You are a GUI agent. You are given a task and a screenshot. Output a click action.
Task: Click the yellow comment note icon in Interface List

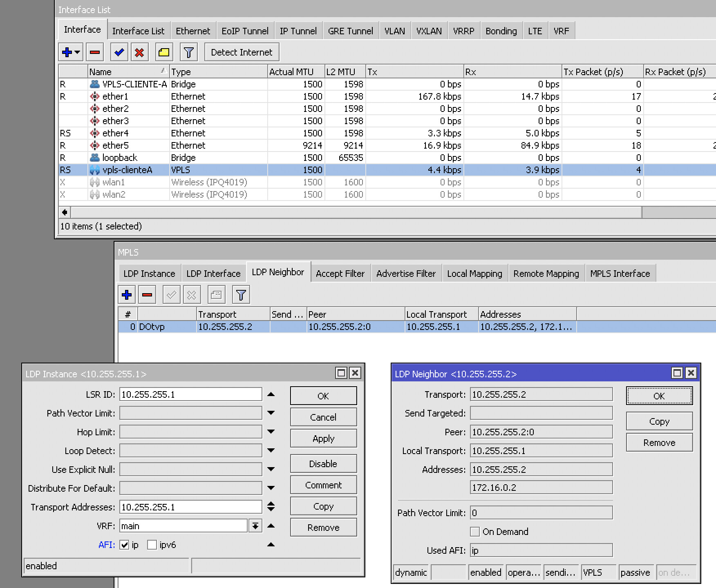[164, 52]
